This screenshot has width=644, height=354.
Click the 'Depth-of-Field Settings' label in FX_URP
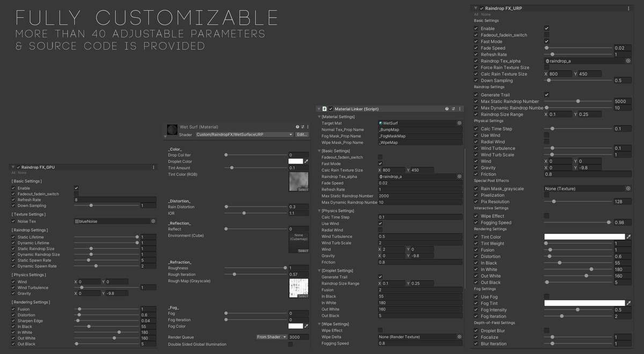(494, 323)
